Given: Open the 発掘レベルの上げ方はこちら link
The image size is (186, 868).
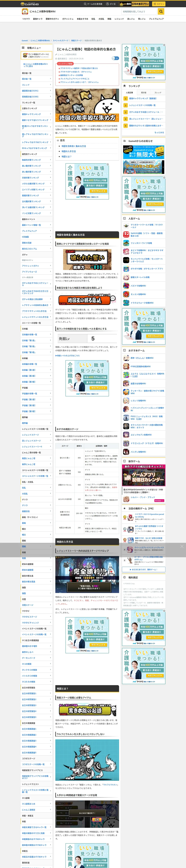Looking at the screenshot, I should pos(68,355).
